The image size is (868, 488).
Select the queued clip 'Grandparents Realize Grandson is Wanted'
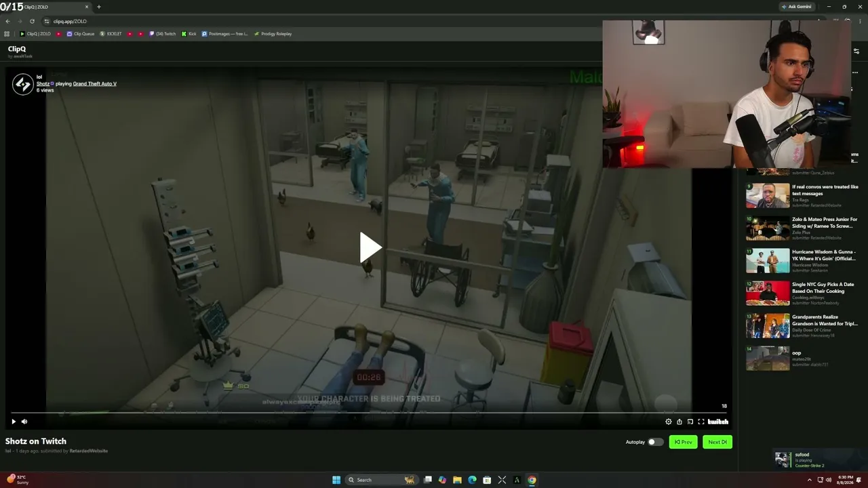pyautogui.click(x=802, y=326)
